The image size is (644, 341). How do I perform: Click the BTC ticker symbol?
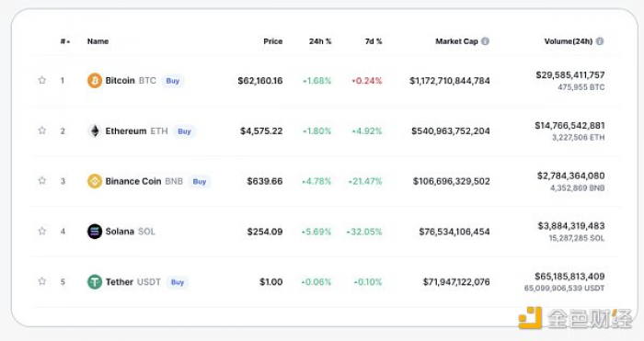click(147, 81)
